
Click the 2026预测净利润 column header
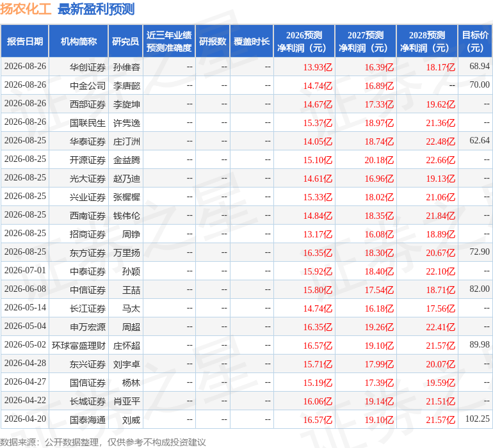304,41
